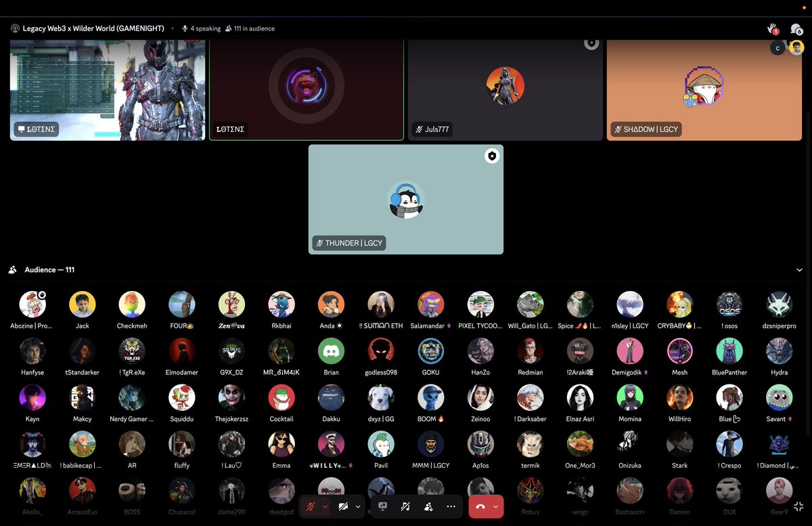
Task: Click the 'Rkbhai' name label
Action: (x=281, y=326)
